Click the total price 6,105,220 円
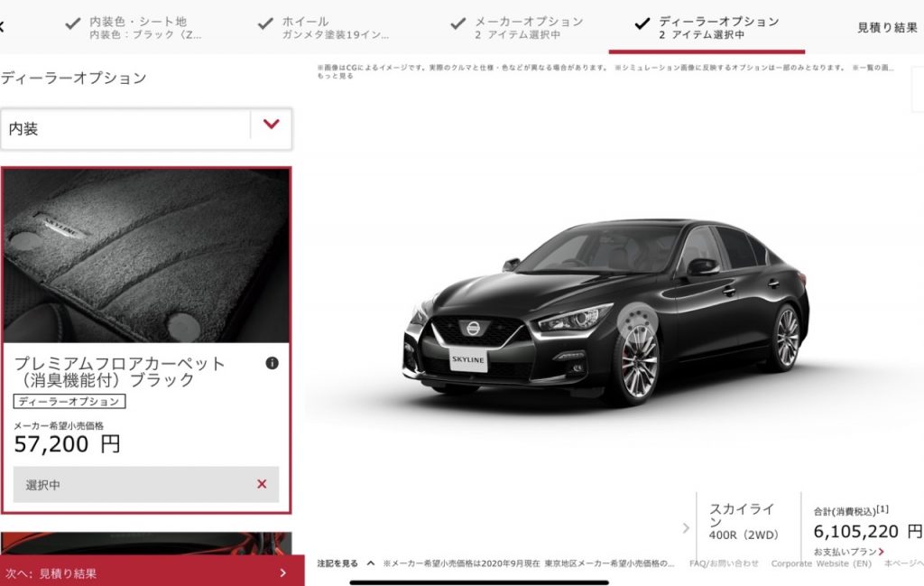The image size is (924, 586). tap(867, 532)
